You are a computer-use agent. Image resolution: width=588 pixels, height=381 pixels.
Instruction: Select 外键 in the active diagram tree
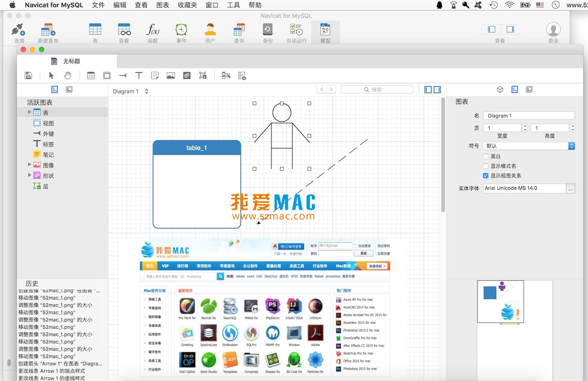(x=48, y=134)
